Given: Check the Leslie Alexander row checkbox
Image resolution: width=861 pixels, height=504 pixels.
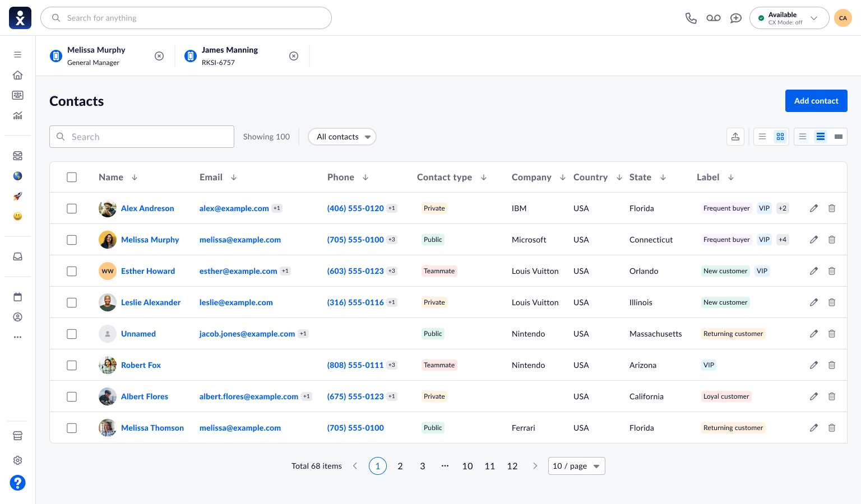Looking at the screenshot, I should click(72, 302).
